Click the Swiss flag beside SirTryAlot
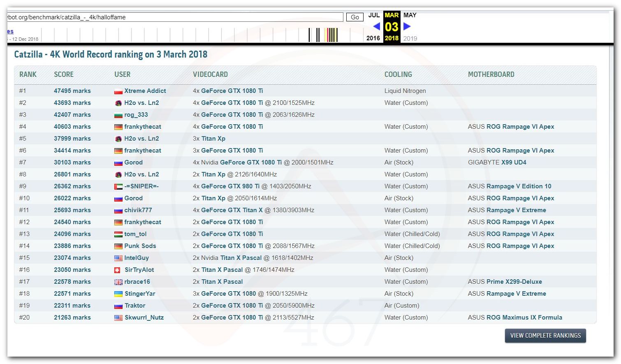This screenshot has height=364, width=621. pyautogui.click(x=117, y=270)
